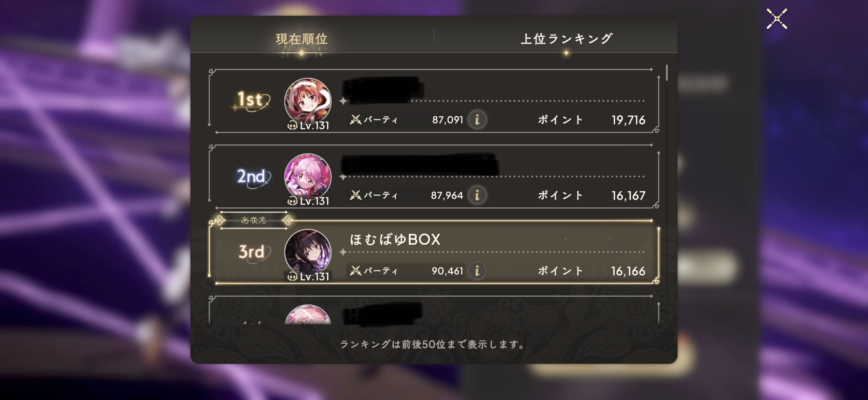Screen dimensions: 868x400
Task: Tap the crossed swords icon in 3rd row
Action: pyautogui.click(x=355, y=271)
